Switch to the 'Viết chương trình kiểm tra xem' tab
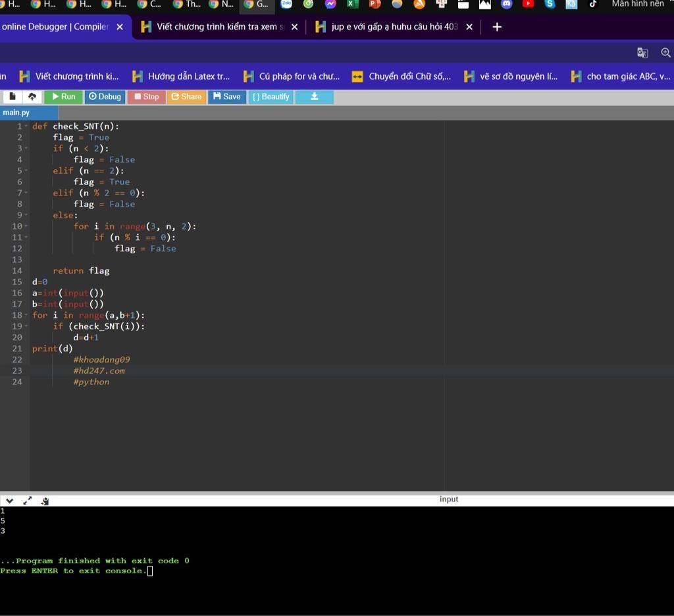 tap(219, 26)
